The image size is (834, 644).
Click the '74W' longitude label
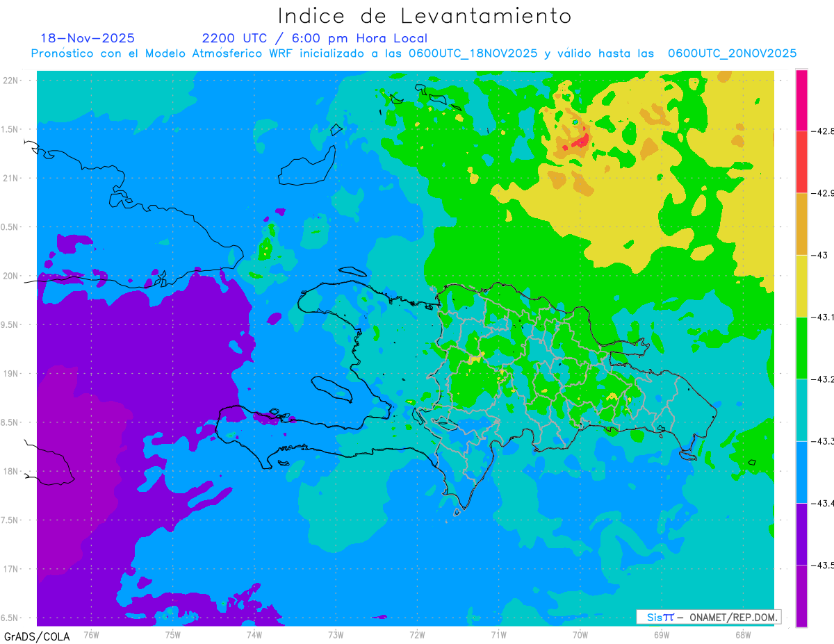coord(254,634)
